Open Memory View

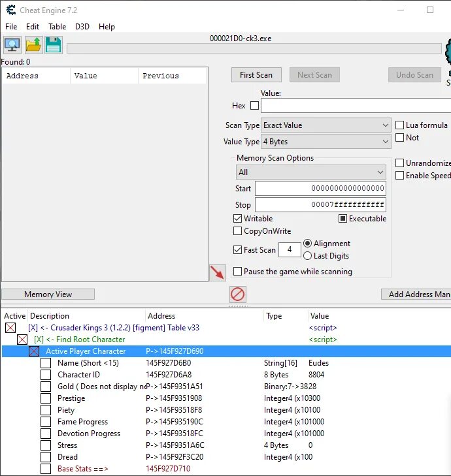tap(48, 294)
